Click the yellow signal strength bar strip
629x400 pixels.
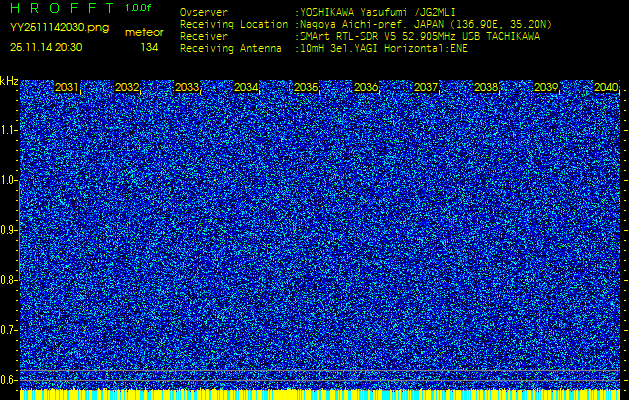[320, 394]
